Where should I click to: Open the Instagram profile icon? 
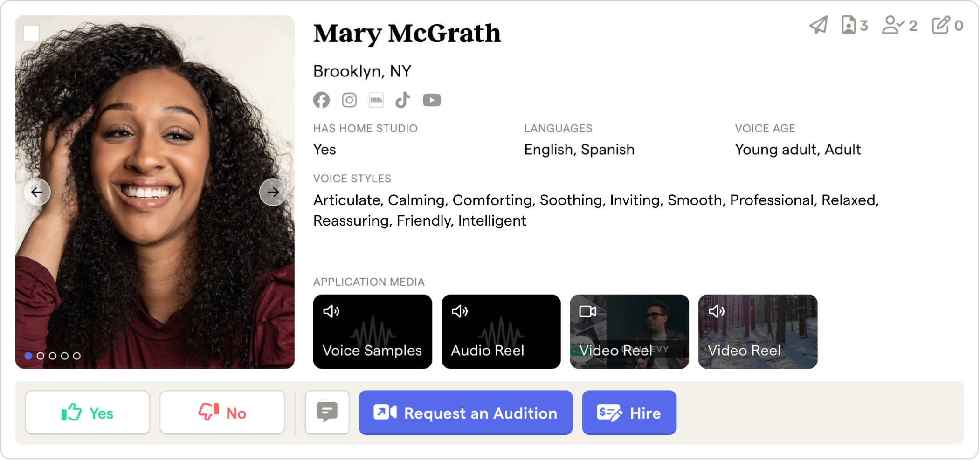(x=349, y=100)
